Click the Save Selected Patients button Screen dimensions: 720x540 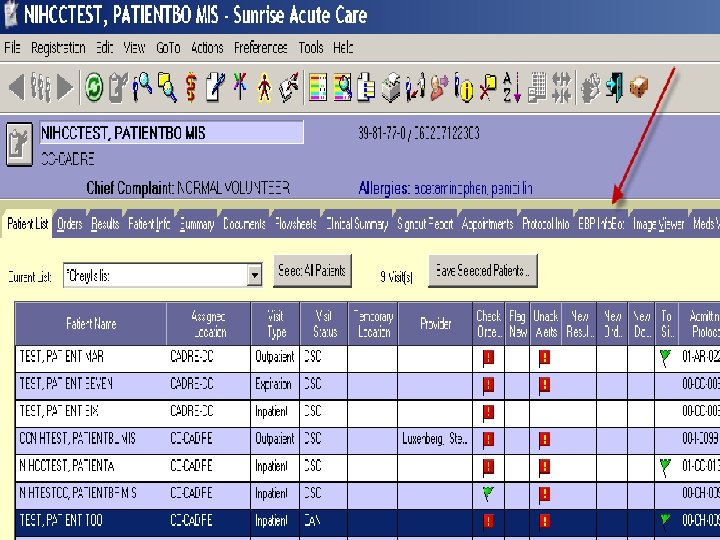[x=483, y=271]
